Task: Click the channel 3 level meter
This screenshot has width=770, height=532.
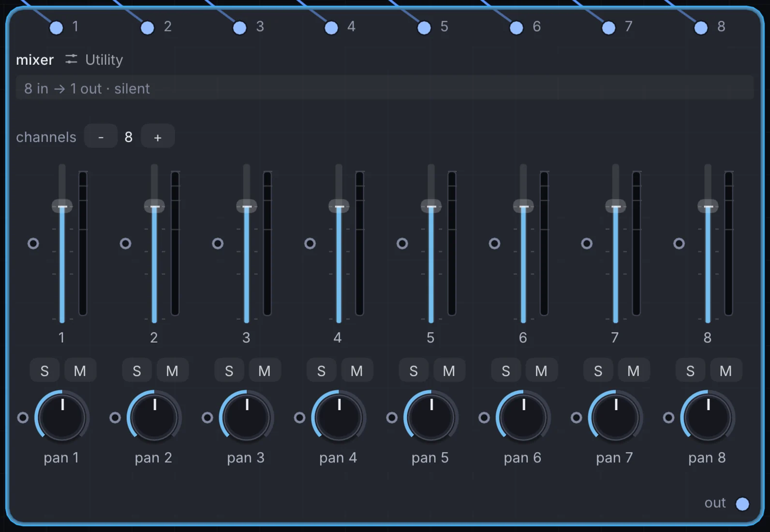Action: [x=267, y=243]
